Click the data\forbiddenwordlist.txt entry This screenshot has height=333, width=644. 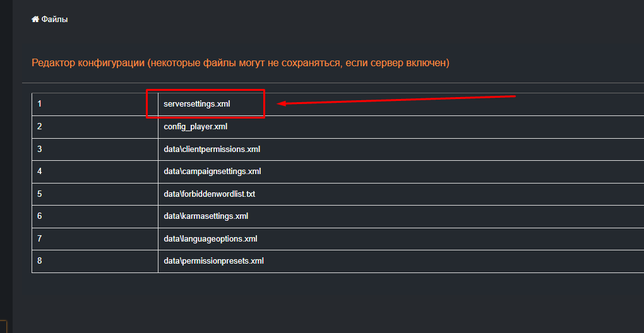(x=209, y=194)
